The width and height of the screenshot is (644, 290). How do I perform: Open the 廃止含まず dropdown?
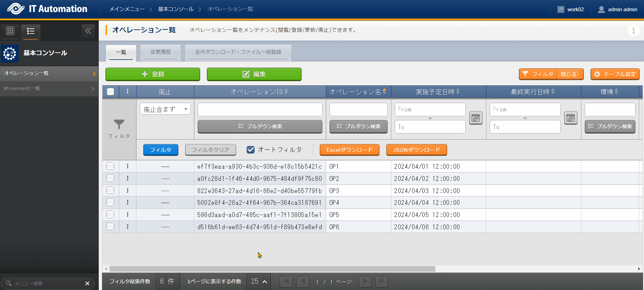click(x=165, y=109)
